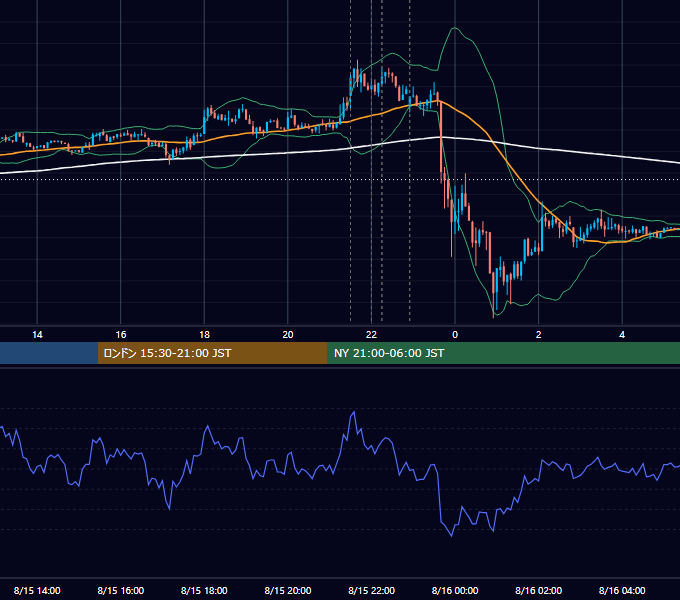The height and width of the screenshot is (600, 680).
Task: Click the NY 21:00-06:00 JST session bar
Action: click(503, 353)
